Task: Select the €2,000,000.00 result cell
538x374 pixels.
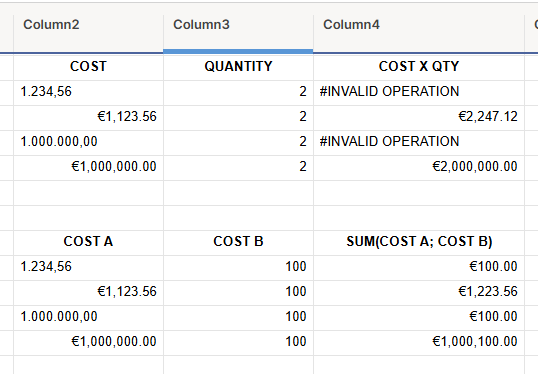Action: click(419, 167)
